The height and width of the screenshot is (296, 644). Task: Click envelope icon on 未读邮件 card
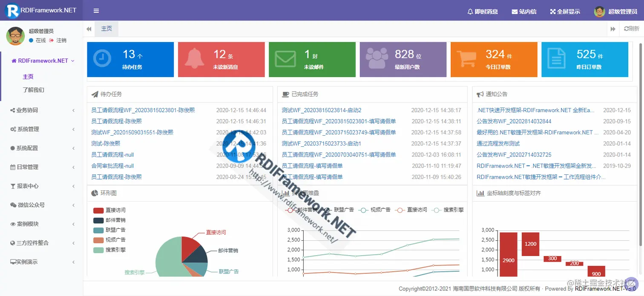point(285,59)
